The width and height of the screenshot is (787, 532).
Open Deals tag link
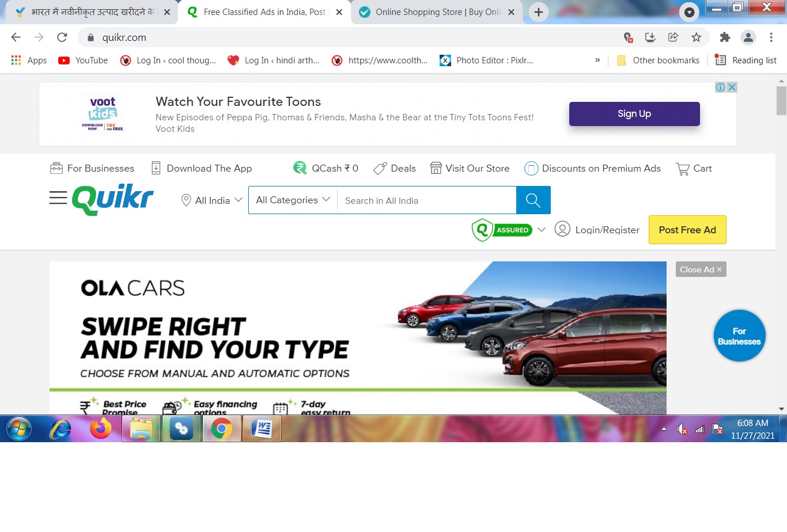[395, 169]
